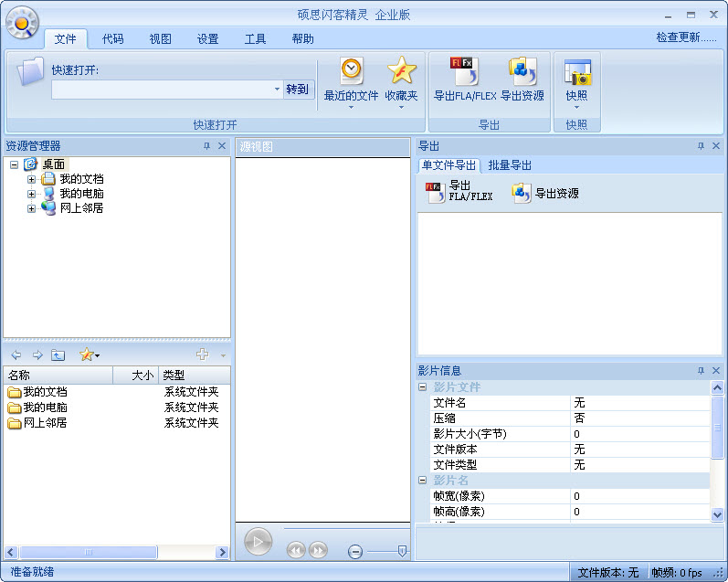Select the 文件名 property row
This screenshot has width=728, height=582.
pyautogui.click(x=570, y=403)
